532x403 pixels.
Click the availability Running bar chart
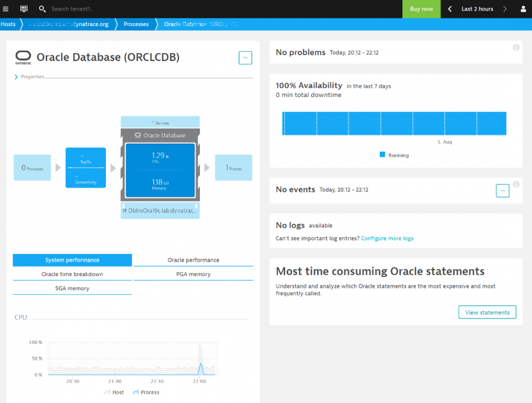[394, 123]
